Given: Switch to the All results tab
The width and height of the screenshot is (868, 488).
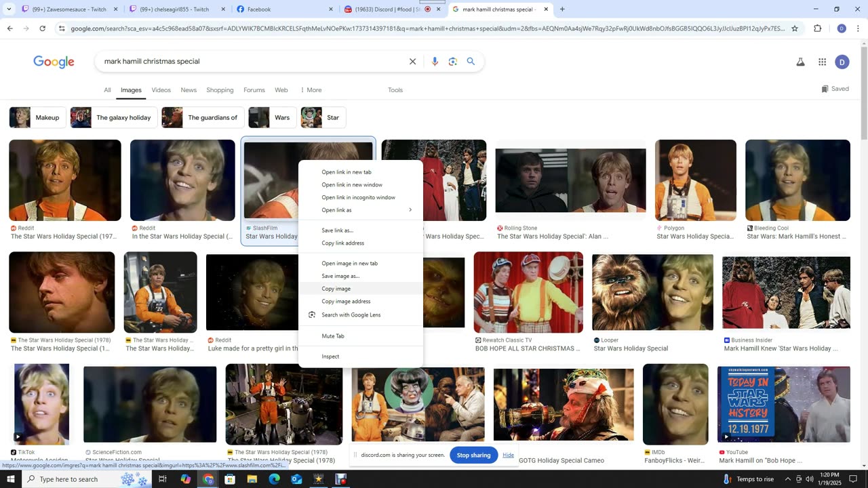Looking at the screenshot, I should (107, 90).
